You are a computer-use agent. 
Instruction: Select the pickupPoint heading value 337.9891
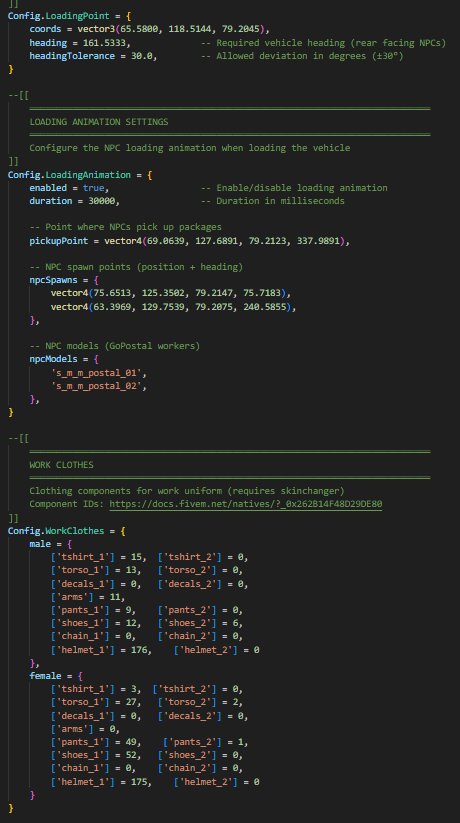[x=318, y=241]
